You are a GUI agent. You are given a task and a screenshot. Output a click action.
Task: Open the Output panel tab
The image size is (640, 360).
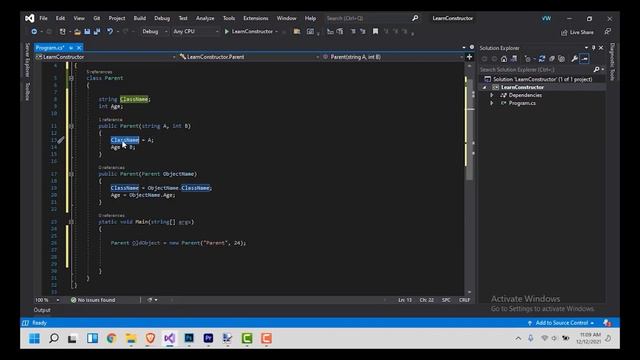tap(42, 310)
